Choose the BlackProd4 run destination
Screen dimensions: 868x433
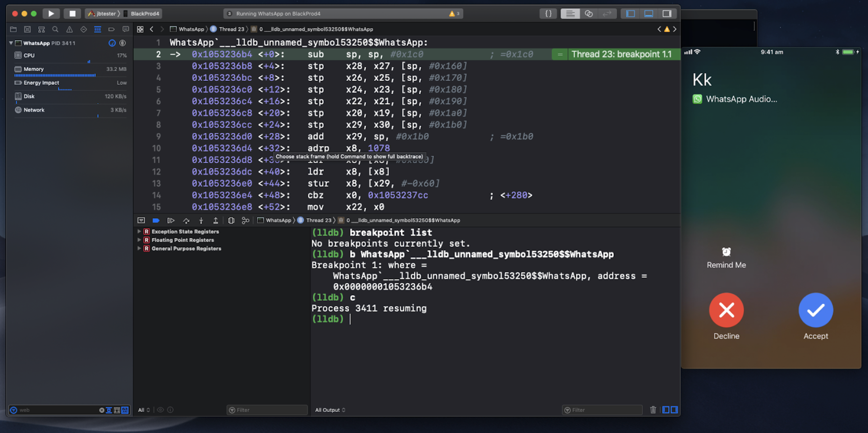tap(142, 14)
